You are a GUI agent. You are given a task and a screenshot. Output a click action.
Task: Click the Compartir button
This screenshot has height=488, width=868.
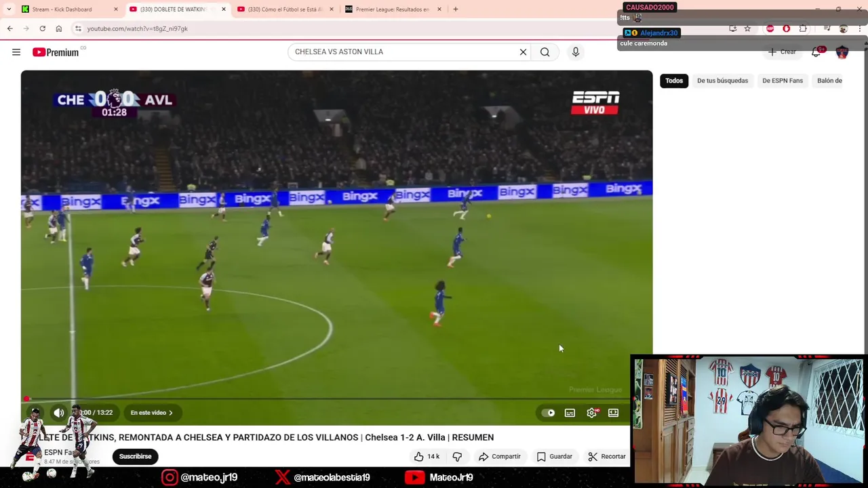(x=500, y=457)
